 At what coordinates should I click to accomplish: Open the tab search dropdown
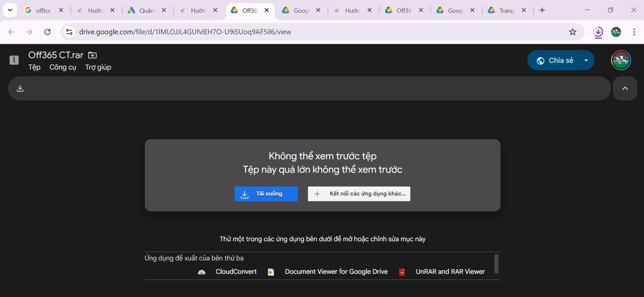tap(10, 10)
